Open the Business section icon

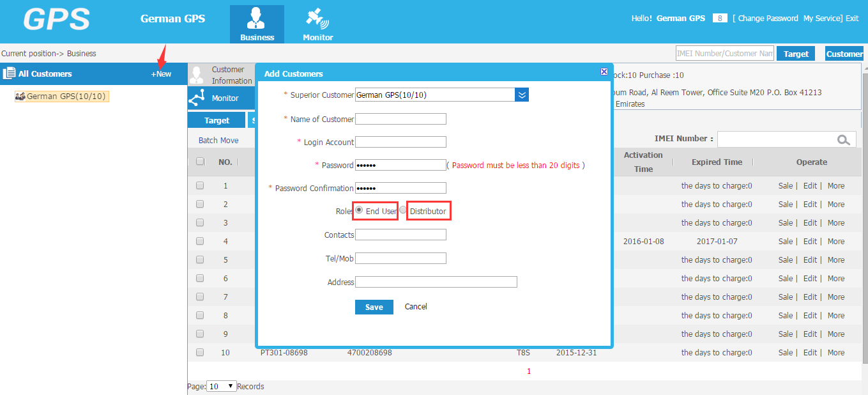click(x=257, y=18)
